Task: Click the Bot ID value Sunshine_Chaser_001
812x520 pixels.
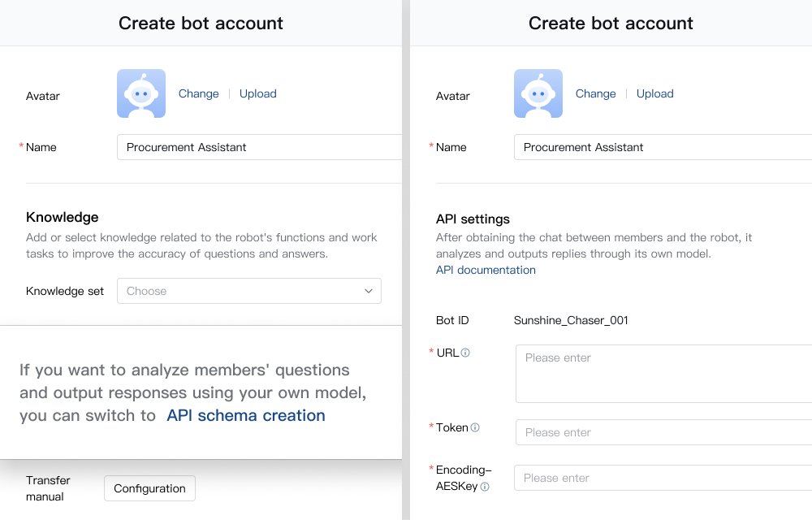Action: coord(571,320)
